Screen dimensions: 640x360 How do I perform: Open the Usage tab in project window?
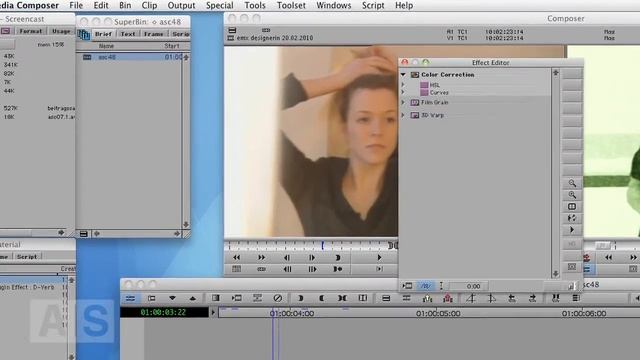61,31
